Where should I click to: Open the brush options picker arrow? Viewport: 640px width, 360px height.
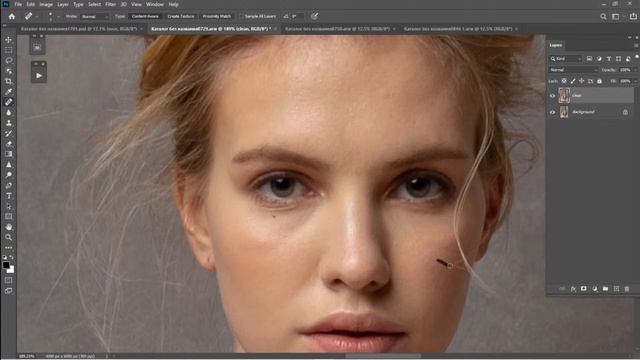coord(58,16)
